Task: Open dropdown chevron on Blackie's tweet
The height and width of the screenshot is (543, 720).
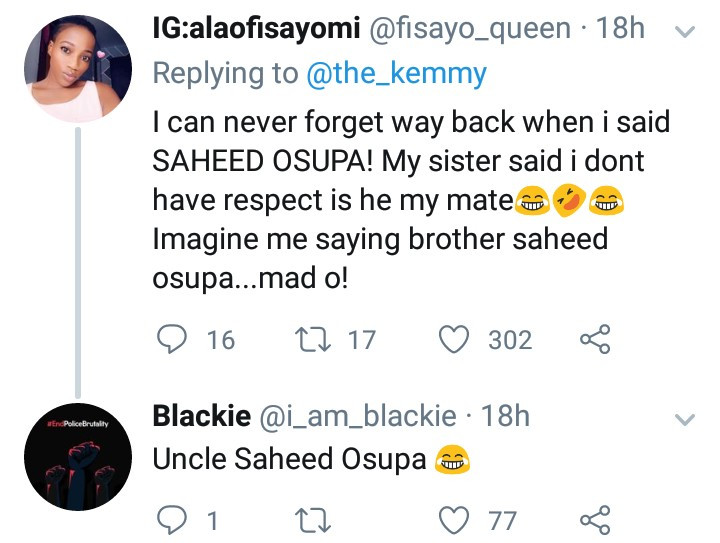Action: coord(685,420)
